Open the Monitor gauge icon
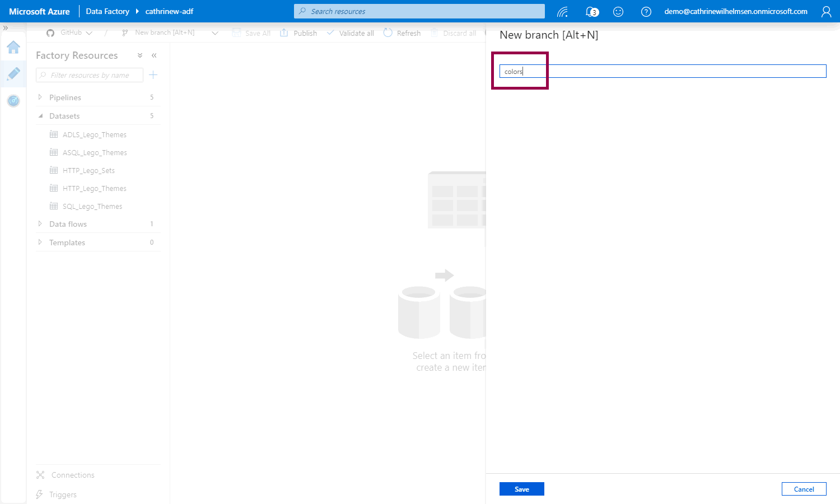This screenshot has width=840, height=504. point(13,101)
